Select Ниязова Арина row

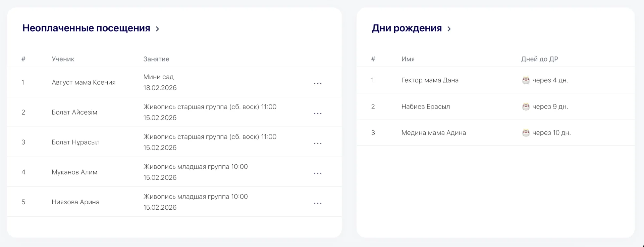[x=174, y=202]
